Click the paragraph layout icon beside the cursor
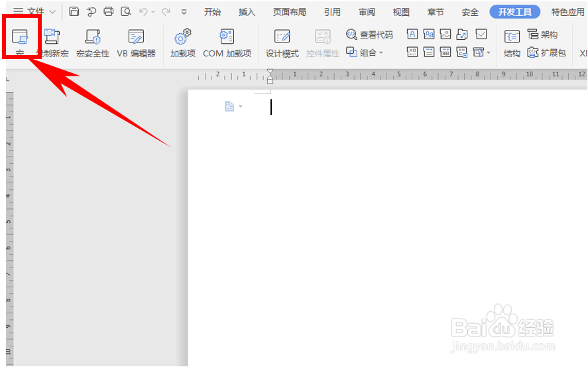588x367 pixels. click(229, 107)
